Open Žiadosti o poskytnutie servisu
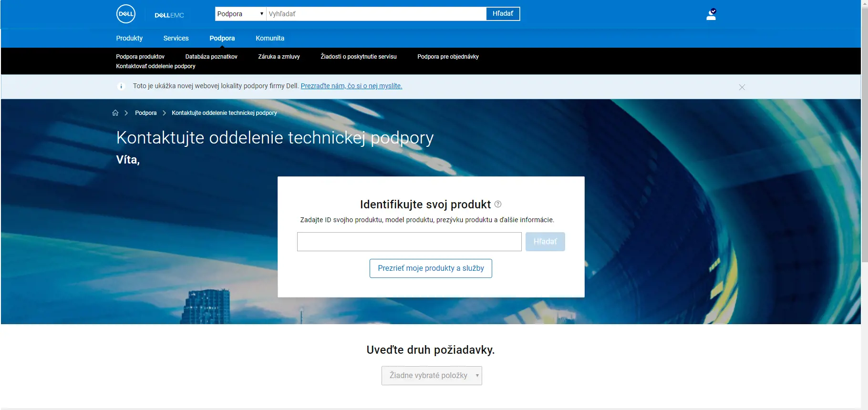Screen dimensions: 868x410 point(359,57)
